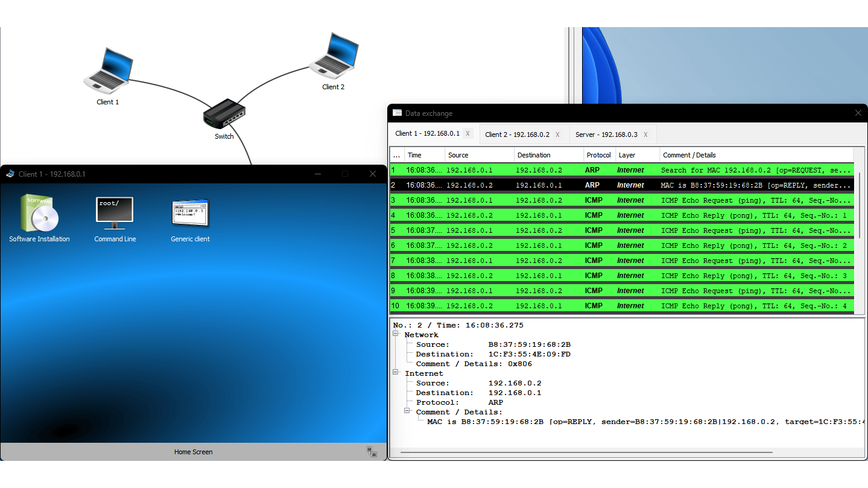
Task: Click the '...' number column header
Action: pyautogui.click(x=397, y=155)
